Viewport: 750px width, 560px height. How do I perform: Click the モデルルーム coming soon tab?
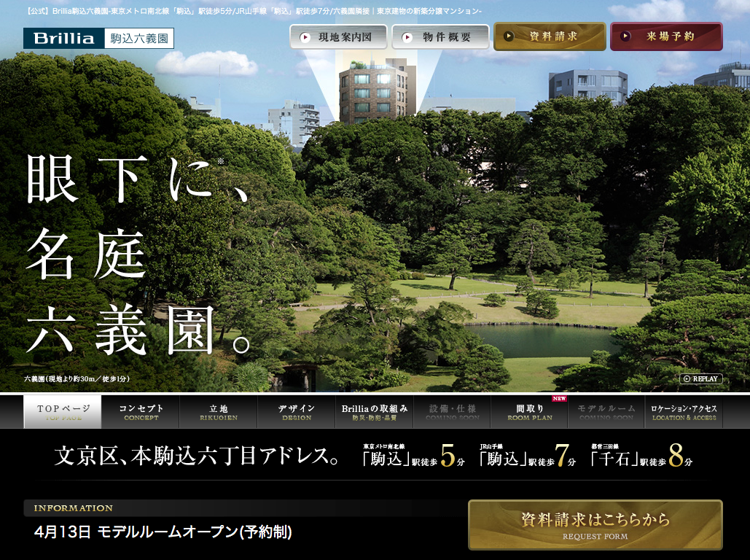606,412
